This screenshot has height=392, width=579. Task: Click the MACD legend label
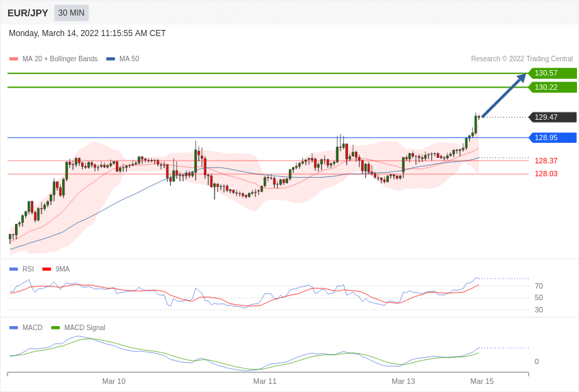pos(33,327)
